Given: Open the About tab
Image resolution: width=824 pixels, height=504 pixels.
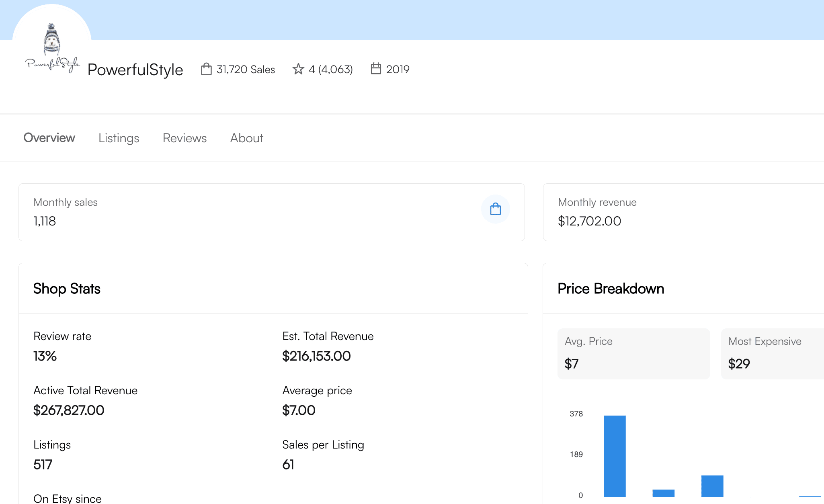Looking at the screenshot, I should coord(247,138).
